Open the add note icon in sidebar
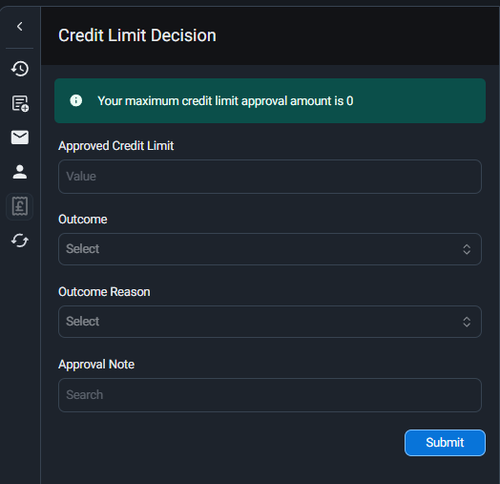 point(20,103)
